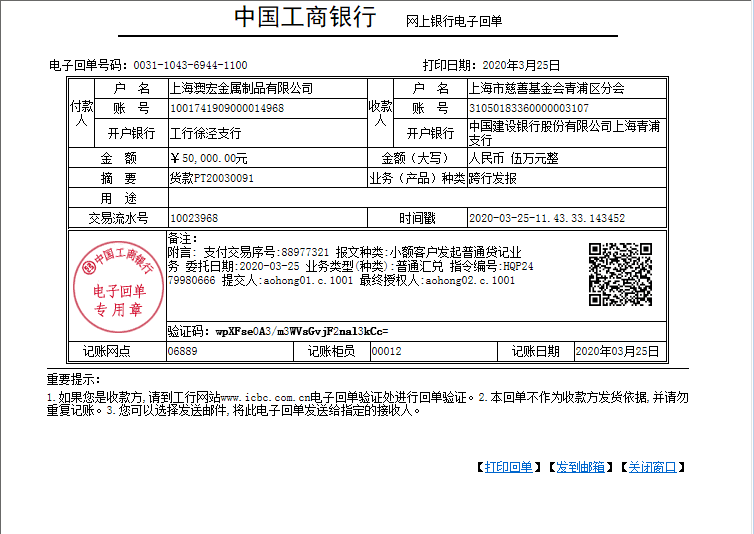Click the payer branch 工行徐泾支行
The image size is (754, 534).
point(205,133)
